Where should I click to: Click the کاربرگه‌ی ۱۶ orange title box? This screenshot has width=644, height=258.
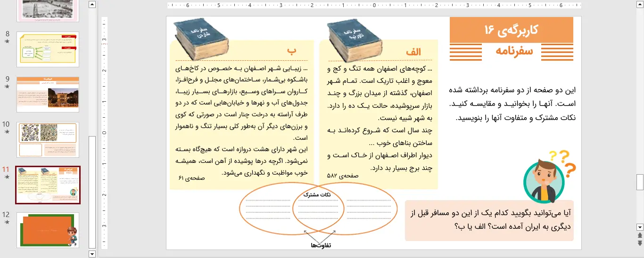pos(511,30)
